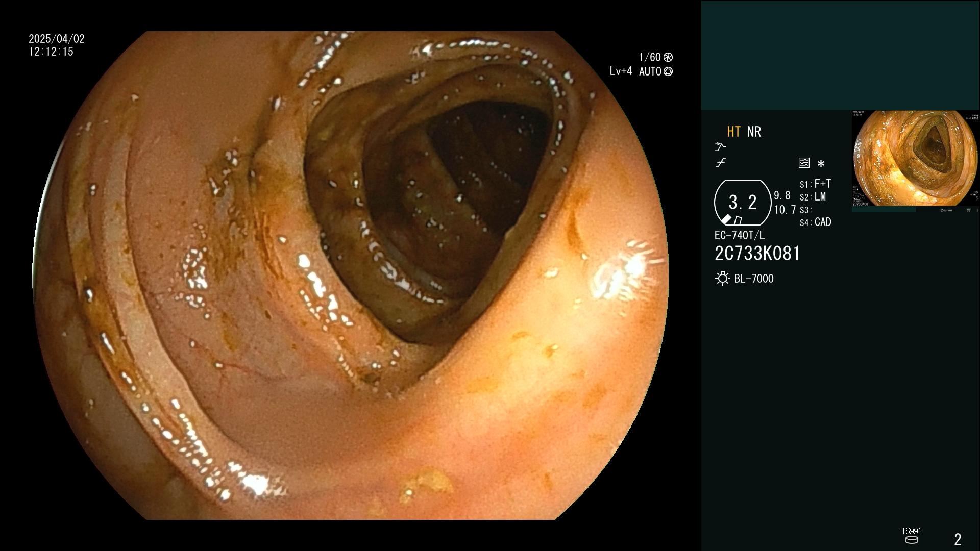Click the AUTO iris mode icon
Screen dimensions: 980x551
pos(668,72)
